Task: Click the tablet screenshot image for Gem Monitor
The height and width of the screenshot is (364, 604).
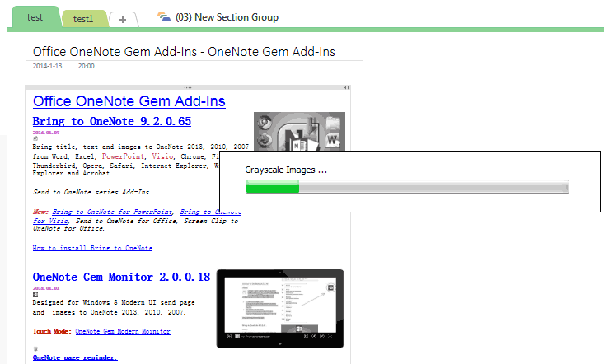Action: click(x=280, y=309)
